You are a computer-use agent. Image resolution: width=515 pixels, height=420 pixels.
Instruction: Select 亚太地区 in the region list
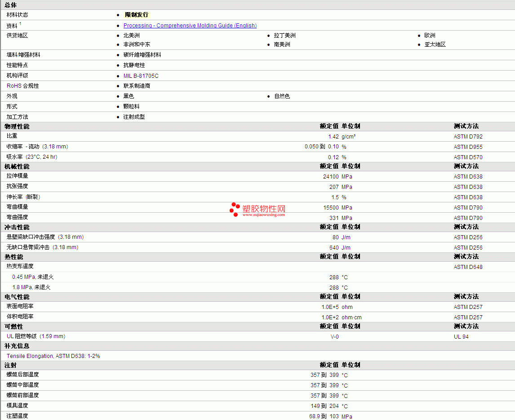coord(435,45)
